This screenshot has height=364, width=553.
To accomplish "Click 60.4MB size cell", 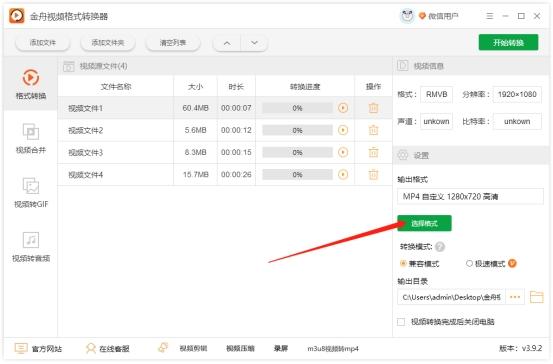I will click(195, 108).
